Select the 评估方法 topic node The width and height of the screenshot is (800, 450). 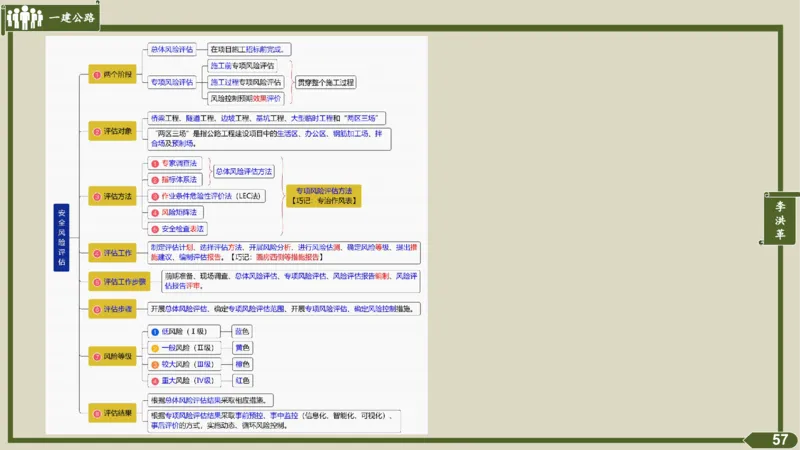[x=112, y=196]
